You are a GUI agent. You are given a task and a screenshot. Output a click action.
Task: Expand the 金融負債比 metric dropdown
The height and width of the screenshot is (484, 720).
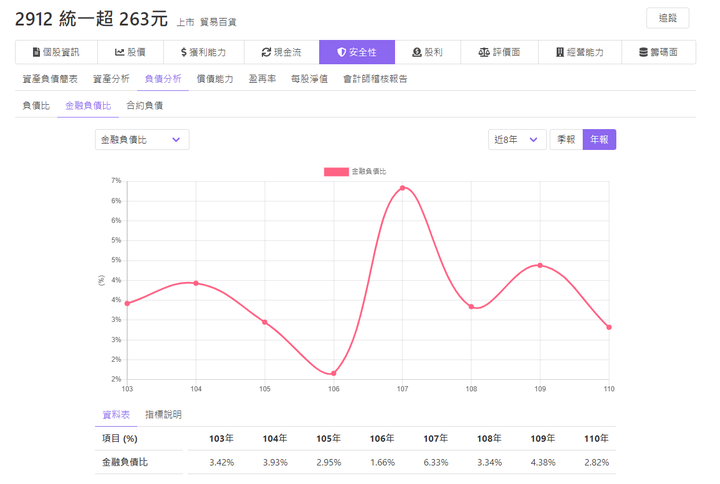click(142, 140)
